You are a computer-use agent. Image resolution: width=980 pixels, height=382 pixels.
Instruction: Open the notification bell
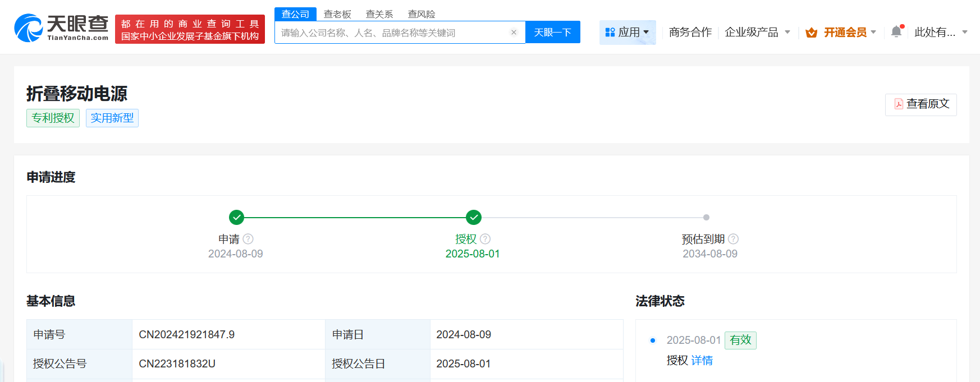pyautogui.click(x=896, y=32)
